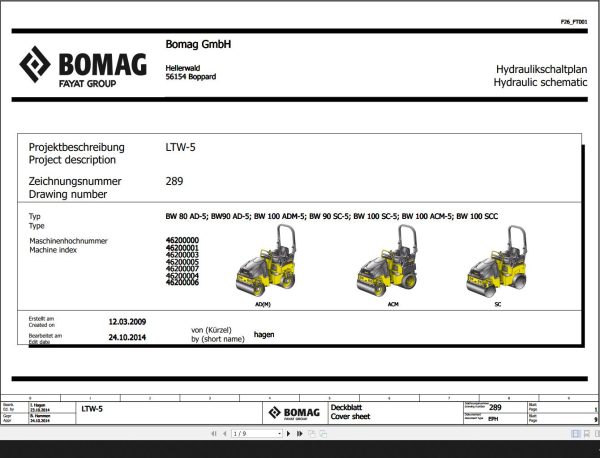The height and width of the screenshot is (458, 600).
Task: Click the 'Bomag GmbH' company name
Action: [x=198, y=44]
